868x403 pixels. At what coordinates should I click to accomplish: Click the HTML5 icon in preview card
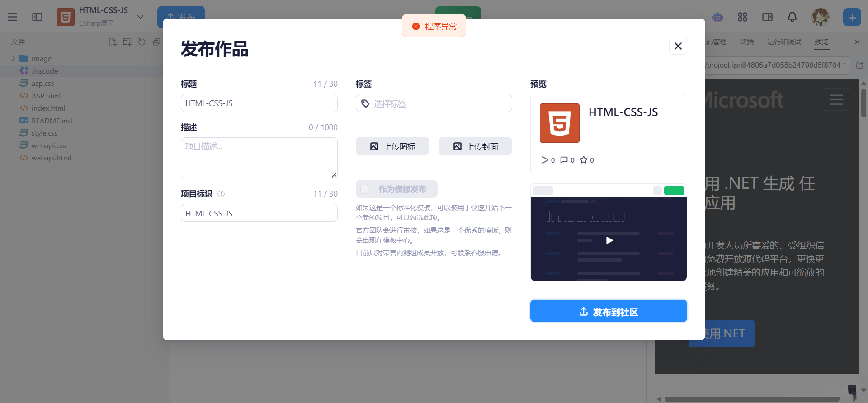pos(559,123)
